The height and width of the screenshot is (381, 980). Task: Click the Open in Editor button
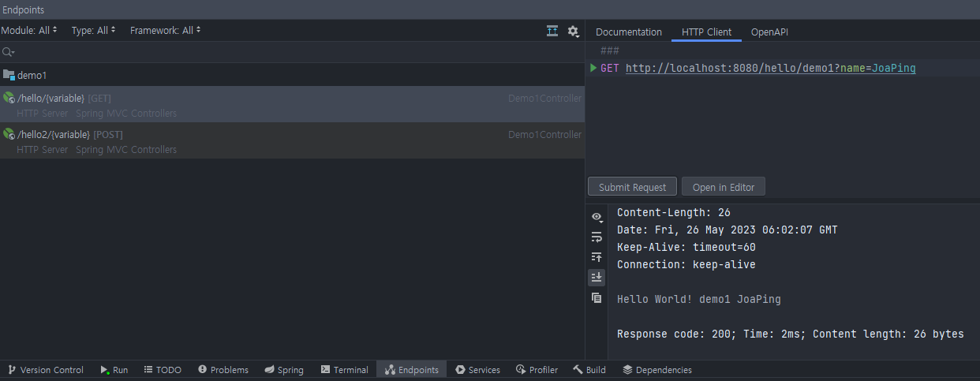724,187
